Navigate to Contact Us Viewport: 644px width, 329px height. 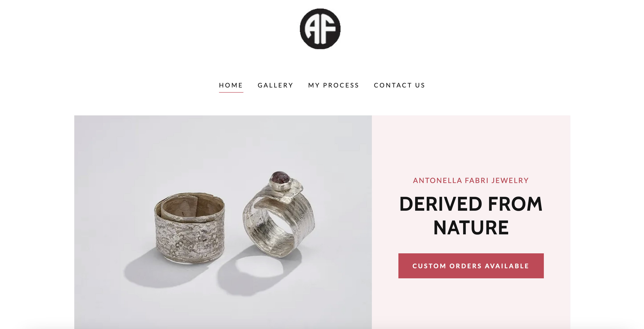[x=400, y=85]
